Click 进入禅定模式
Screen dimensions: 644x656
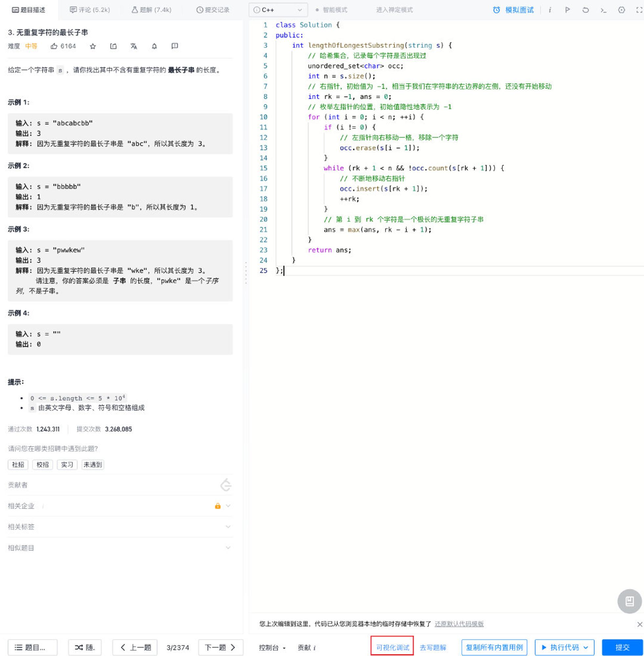(395, 10)
